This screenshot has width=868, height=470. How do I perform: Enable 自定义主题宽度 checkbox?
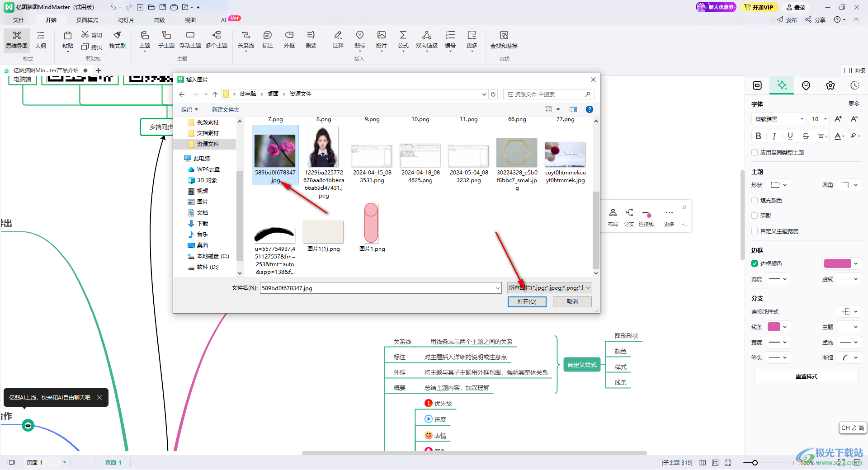coord(755,231)
